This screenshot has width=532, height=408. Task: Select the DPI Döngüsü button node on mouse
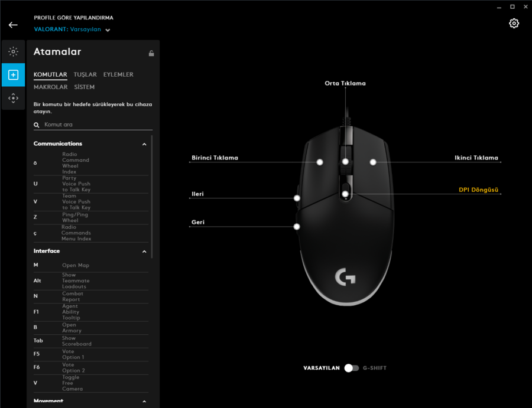(x=345, y=194)
